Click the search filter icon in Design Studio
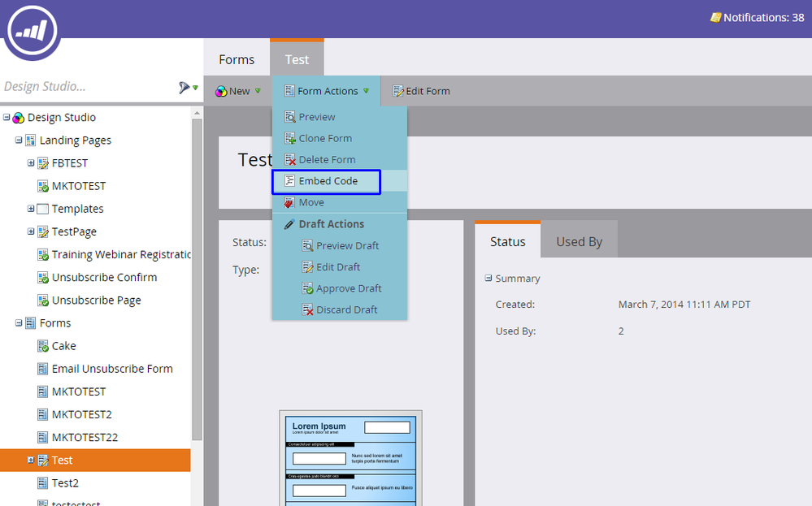 (x=186, y=87)
